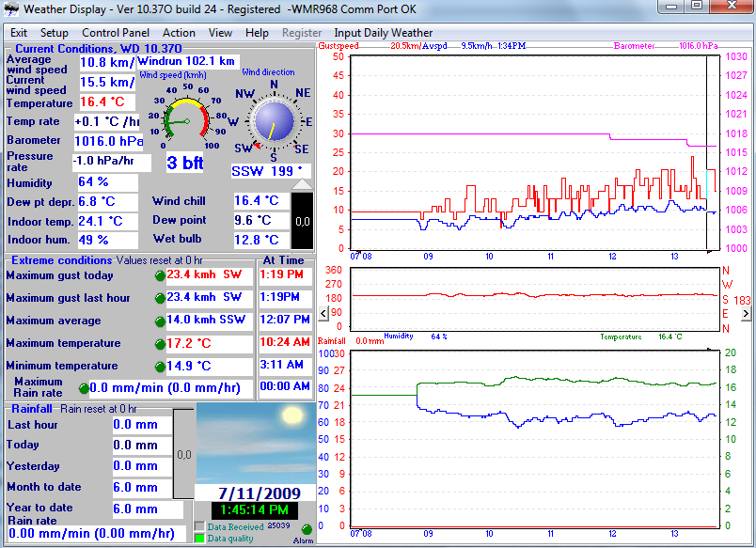Click the Maximum Rain rate green LED

[84, 388]
